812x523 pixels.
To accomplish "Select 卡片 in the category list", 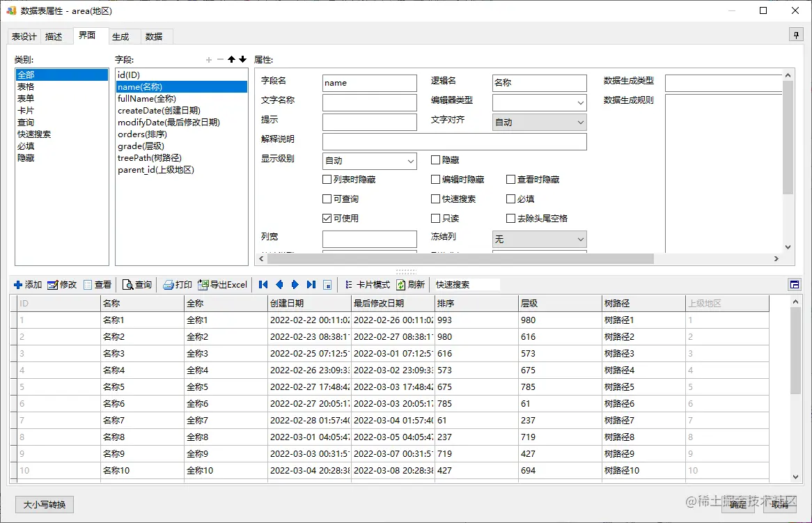I will [61, 110].
